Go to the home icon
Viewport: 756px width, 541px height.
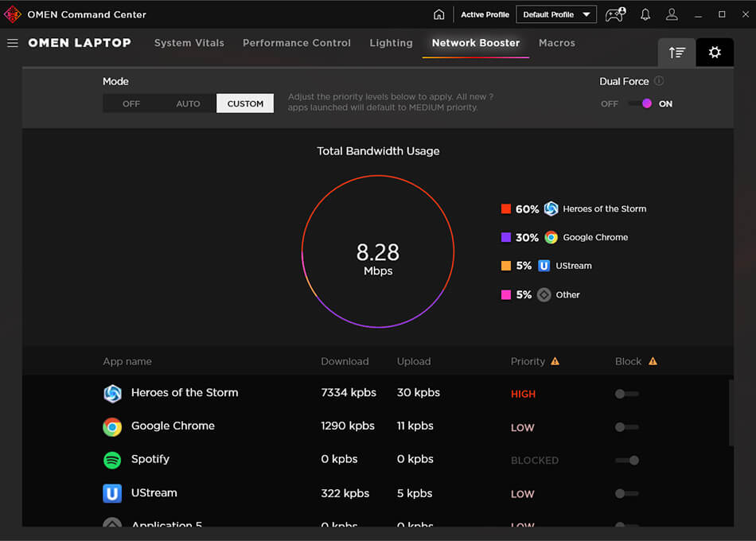[438, 14]
